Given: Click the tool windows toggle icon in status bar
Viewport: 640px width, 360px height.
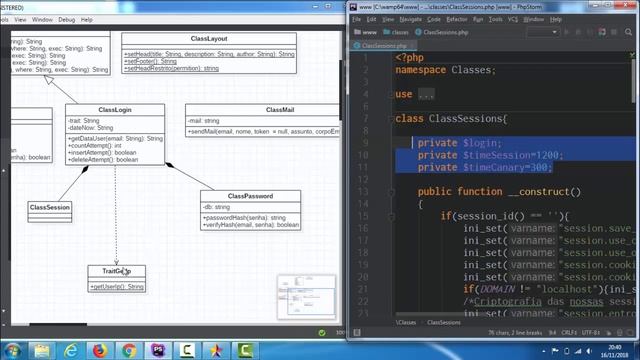Looking at the screenshot, I should (x=357, y=333).
